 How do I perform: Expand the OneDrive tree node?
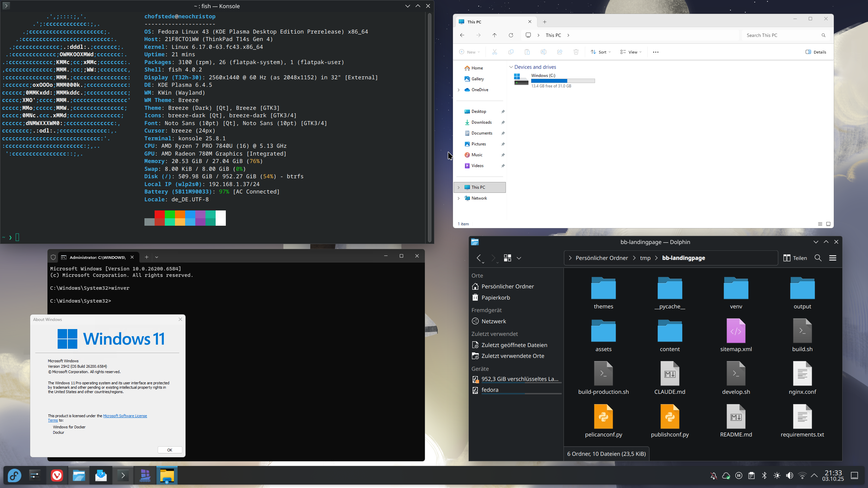pyautogui.click(x=459, y=90)
